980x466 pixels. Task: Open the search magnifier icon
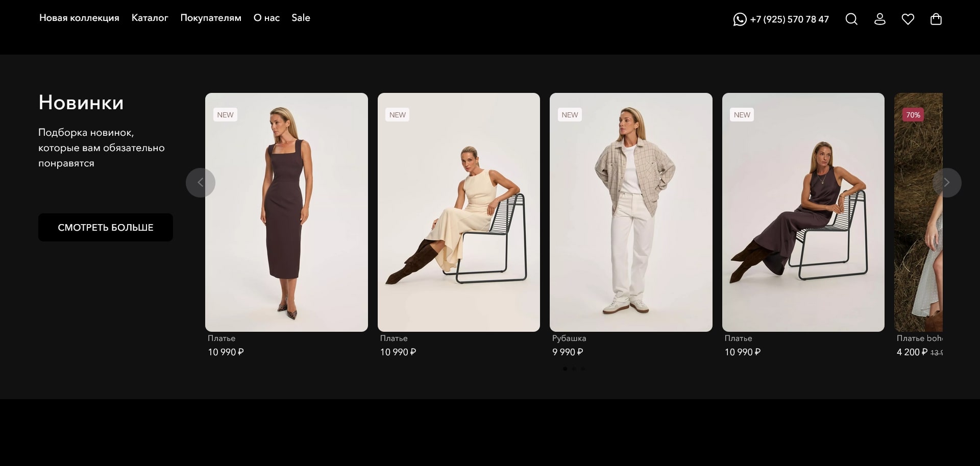click(x=851, y=19)
